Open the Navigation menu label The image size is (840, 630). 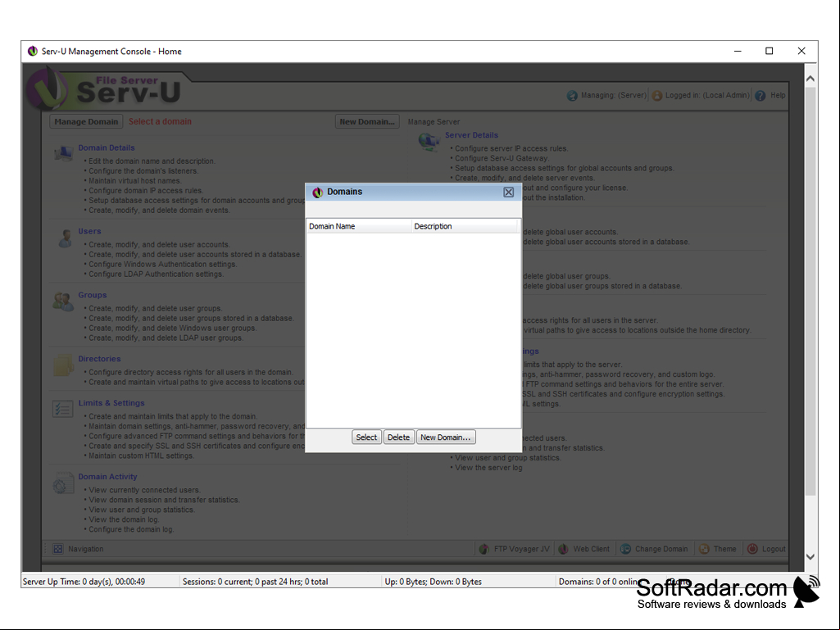[86, 549]
